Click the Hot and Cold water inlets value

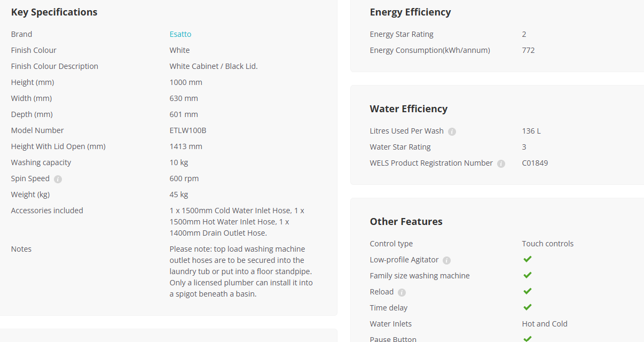(545, 324)
